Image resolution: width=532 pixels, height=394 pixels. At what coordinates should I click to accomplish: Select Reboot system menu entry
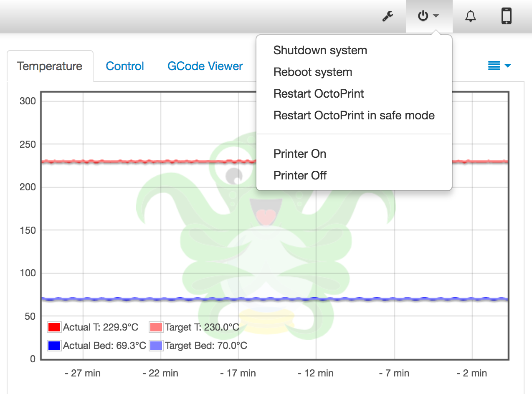click(354, 72)
